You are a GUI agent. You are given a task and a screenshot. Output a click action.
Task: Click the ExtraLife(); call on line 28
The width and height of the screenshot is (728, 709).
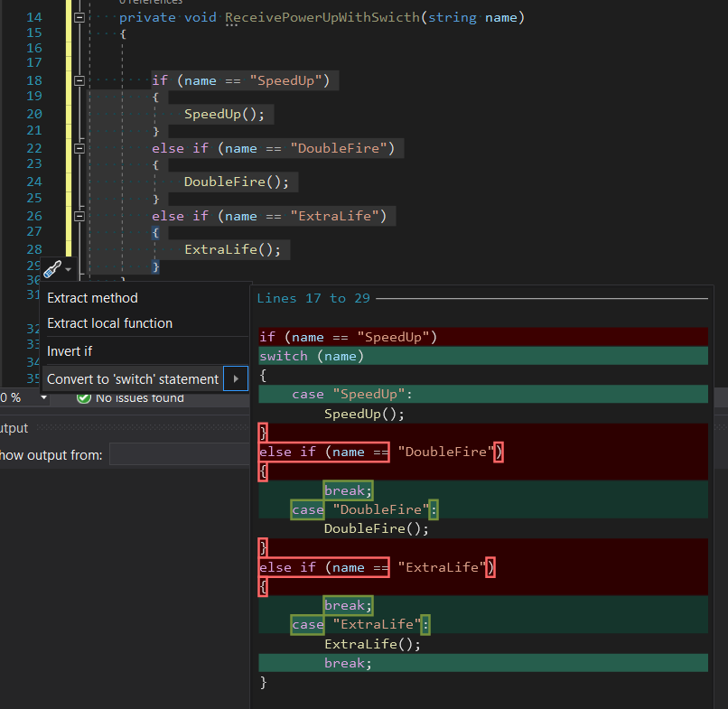[x=233, y=250]
